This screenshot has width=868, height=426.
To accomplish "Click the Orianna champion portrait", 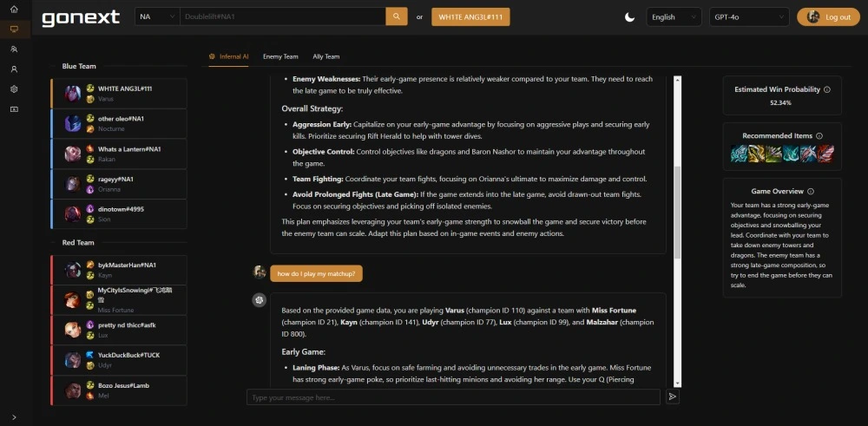I will click(73, 184).
